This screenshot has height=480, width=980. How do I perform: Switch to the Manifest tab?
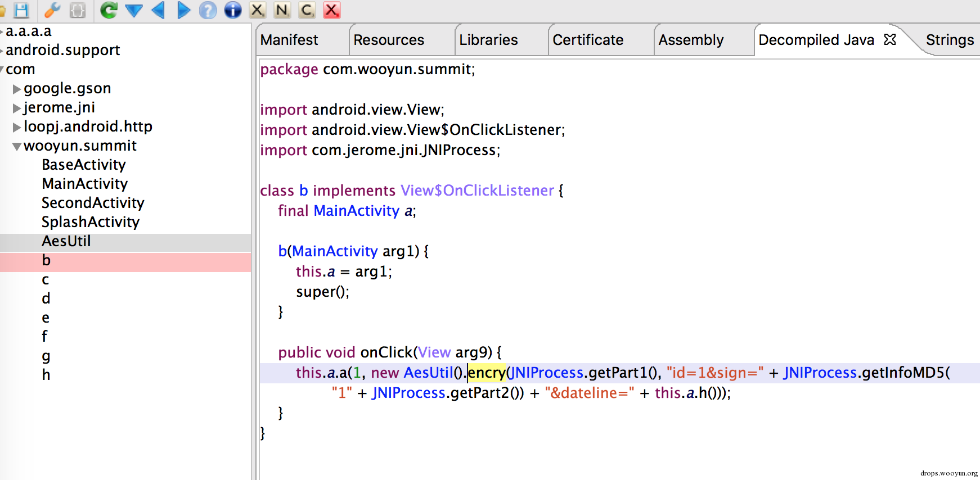point(289,40)
